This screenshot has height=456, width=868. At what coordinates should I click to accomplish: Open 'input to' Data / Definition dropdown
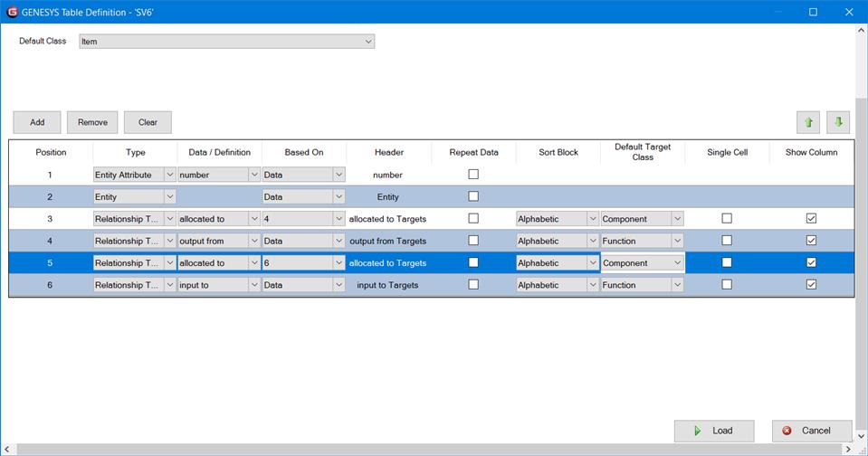(253, 284)
